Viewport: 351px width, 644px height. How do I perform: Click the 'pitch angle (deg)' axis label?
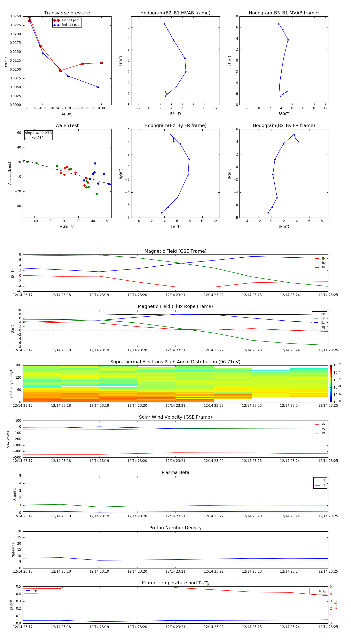(11, 384)
